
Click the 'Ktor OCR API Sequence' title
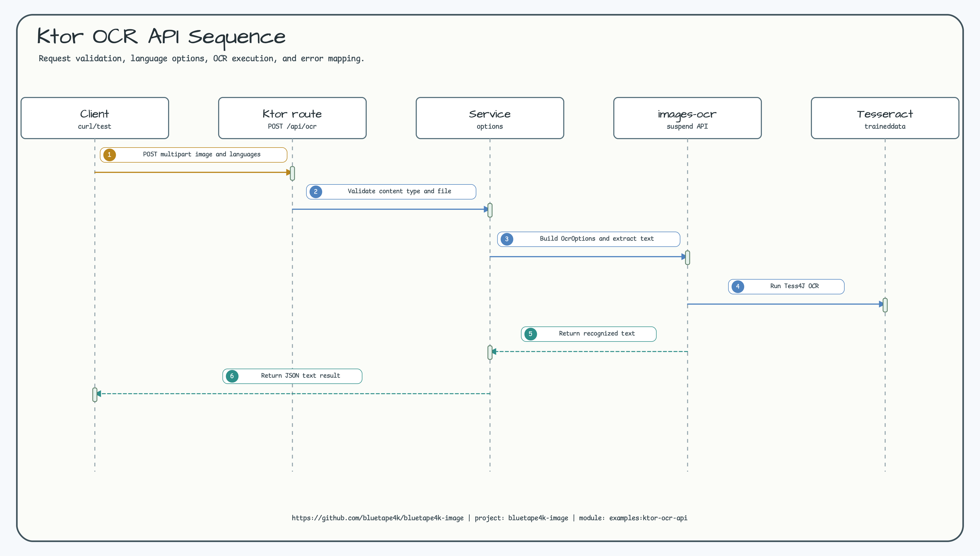coord(161,37)
